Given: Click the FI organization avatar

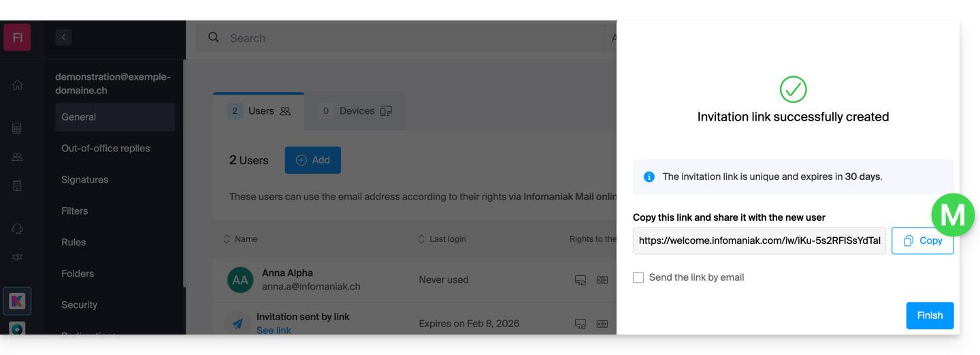Looking at the screenshot, I should pos(17,37).
